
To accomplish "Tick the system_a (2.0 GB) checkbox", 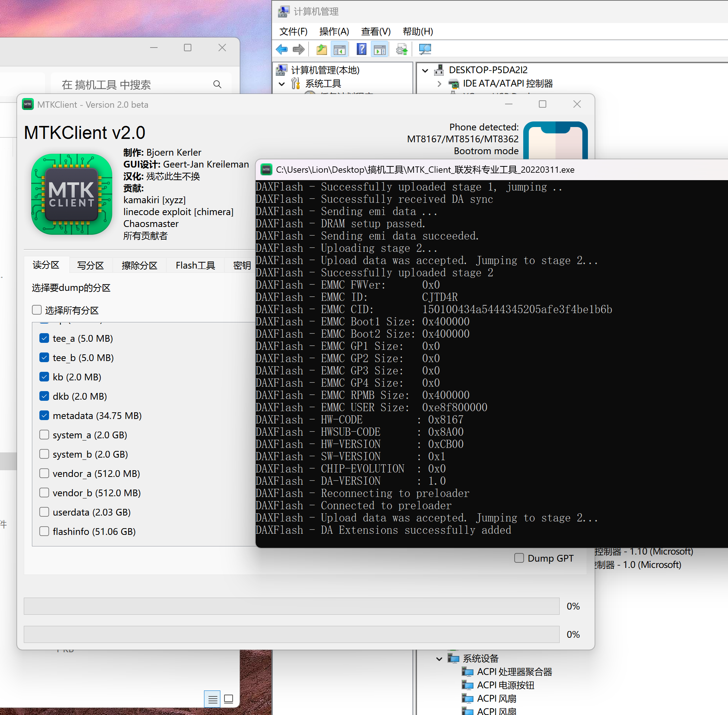I will (x=44, y=435).
